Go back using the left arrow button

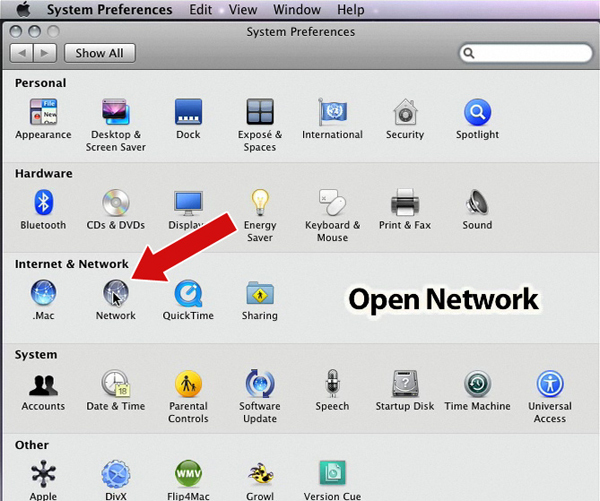22,53
